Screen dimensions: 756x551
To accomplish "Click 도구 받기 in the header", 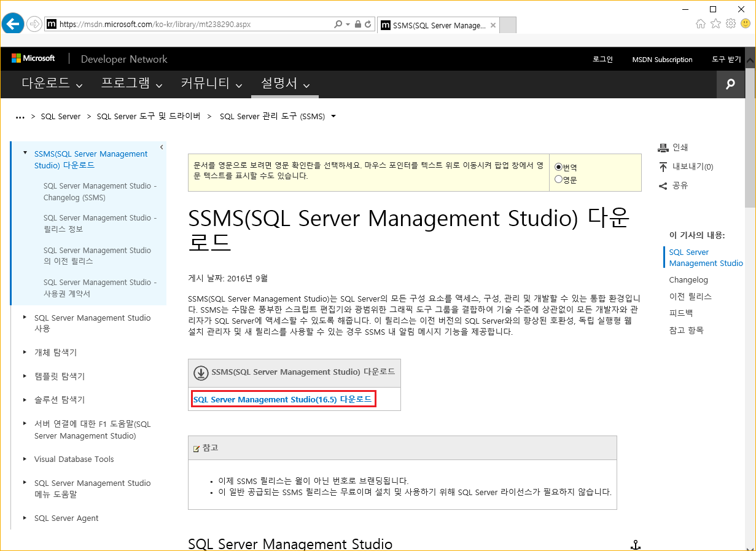I will click(727, 60).
